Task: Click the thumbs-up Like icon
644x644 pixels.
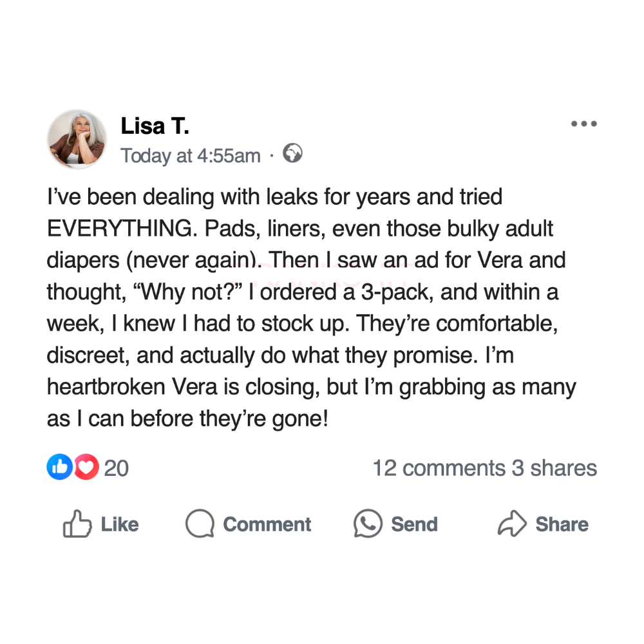Action: (77, 525)
